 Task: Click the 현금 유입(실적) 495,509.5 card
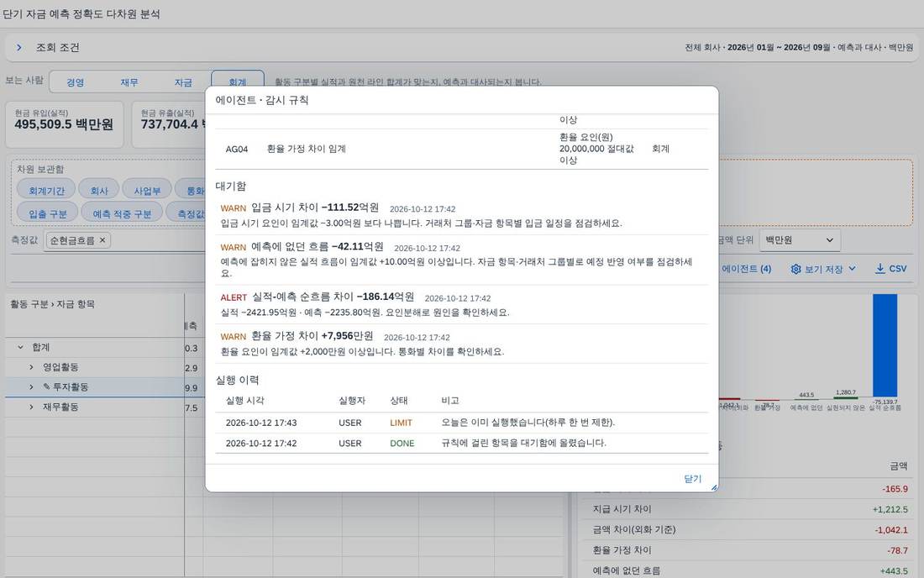(64, 123)
